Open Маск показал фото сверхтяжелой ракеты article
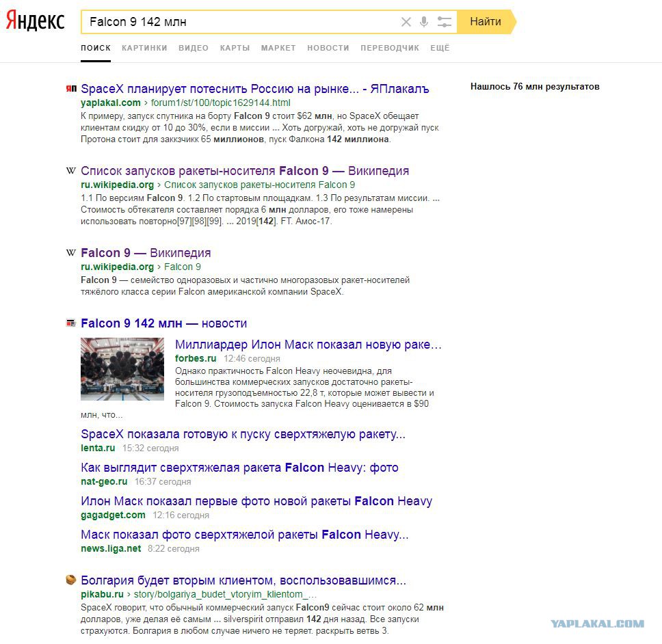662x644 pixels. pos(244,535)
